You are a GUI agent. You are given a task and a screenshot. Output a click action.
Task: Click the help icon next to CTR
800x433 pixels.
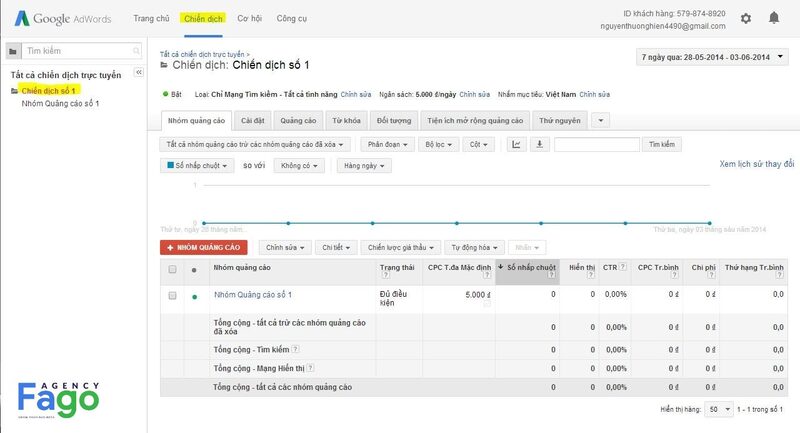point(623,266)
